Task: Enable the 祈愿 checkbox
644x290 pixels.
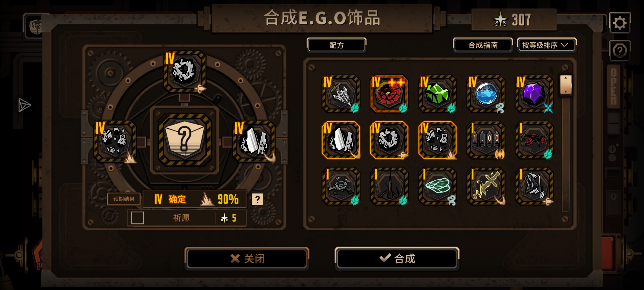Action: (x=138, y=218)
